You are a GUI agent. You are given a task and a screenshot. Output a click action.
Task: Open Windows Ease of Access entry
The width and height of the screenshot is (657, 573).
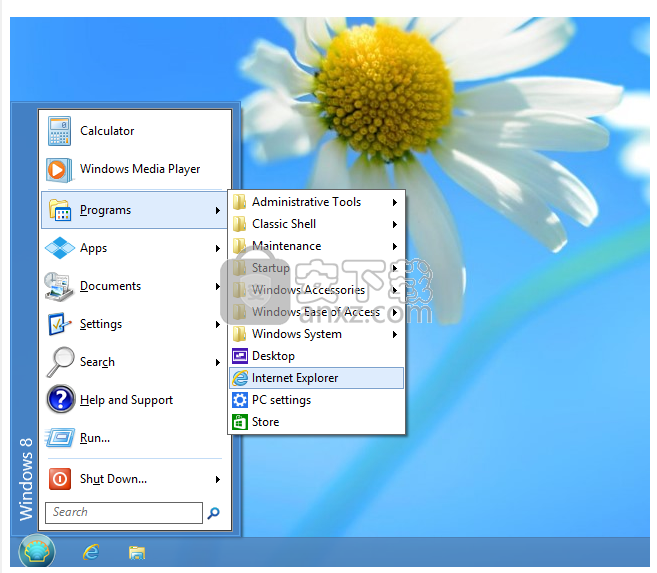point(317,312)
